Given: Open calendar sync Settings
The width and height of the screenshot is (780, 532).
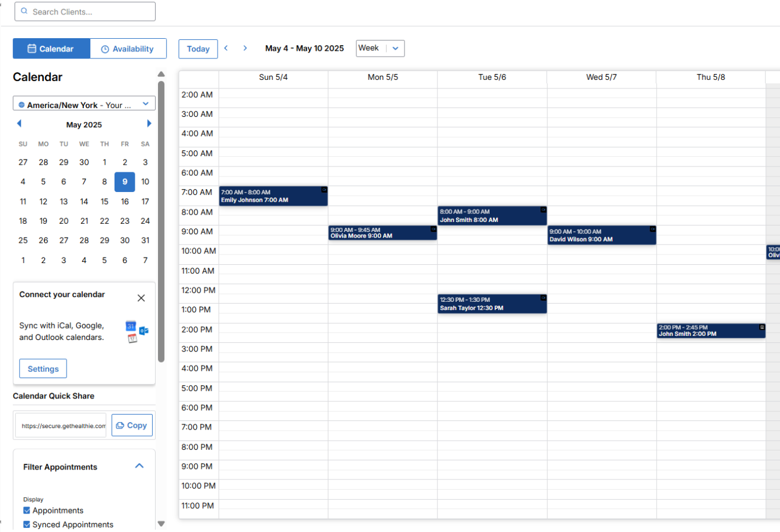Looking at the screenshot, I should (43, 369).
